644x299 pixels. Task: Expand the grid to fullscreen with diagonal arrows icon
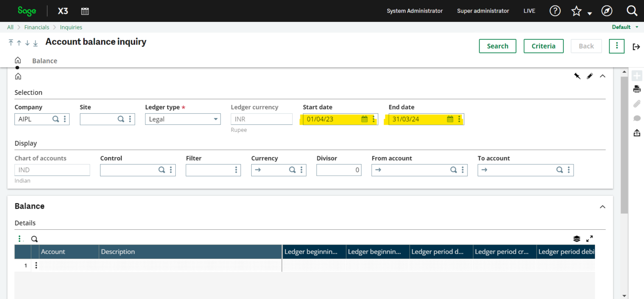click(589, 239)
